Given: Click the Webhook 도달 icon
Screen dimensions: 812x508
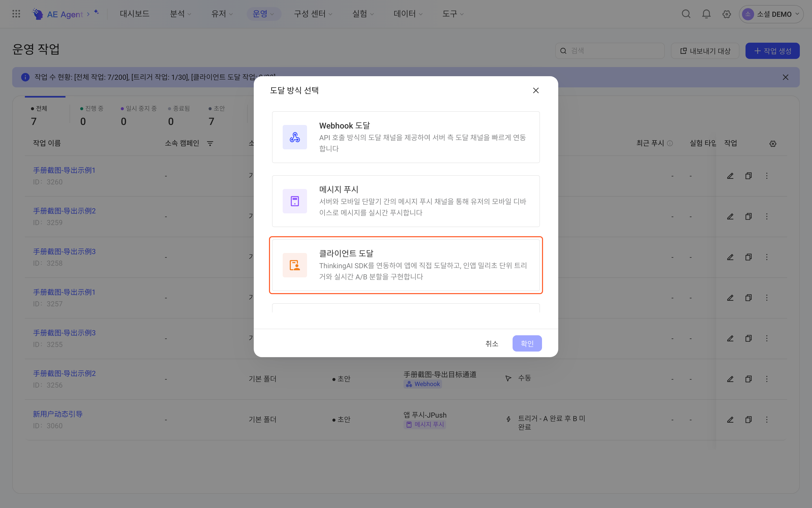Looking at the screenshot, I should [x=295, y=137].
